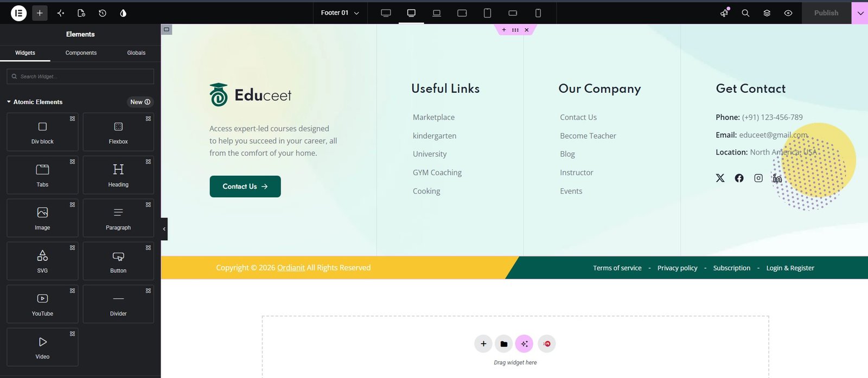The width and height of the screenshot is (868, 378).
Task: Click the red circular icon in drag area
Action: point(547,344)
